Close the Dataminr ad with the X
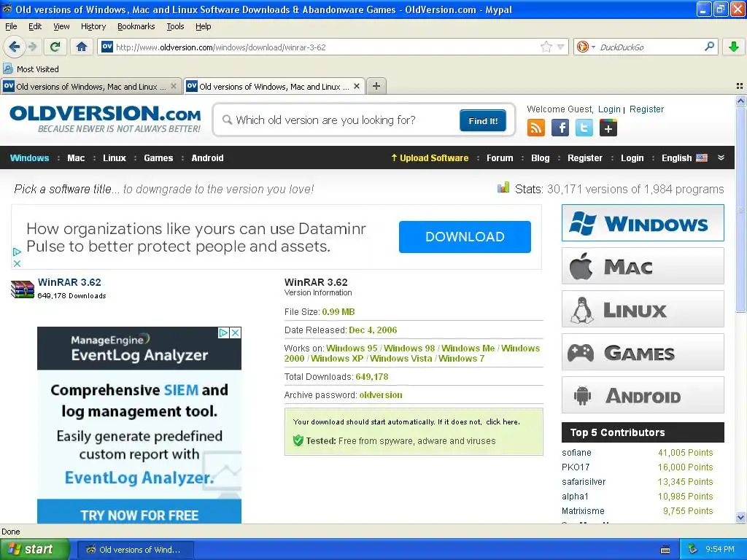Image resolution: width=747 pixels, height=560 pixels. 17,263
